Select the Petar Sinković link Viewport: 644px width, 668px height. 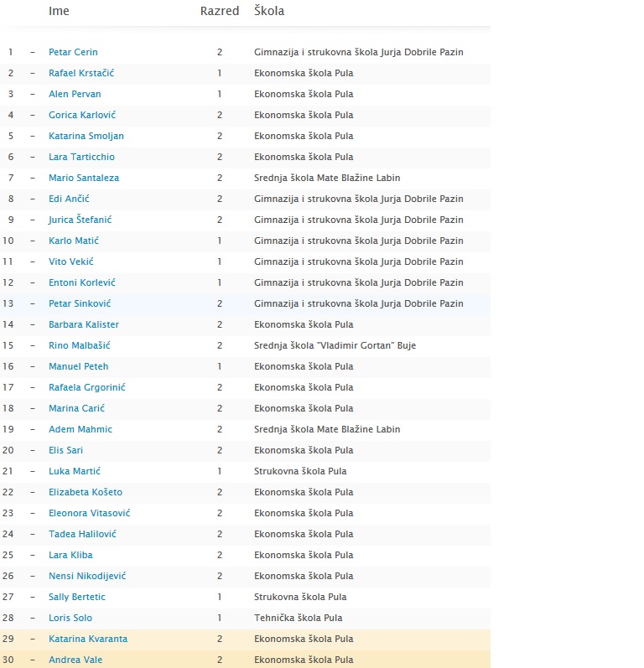(x=80, y=303)
